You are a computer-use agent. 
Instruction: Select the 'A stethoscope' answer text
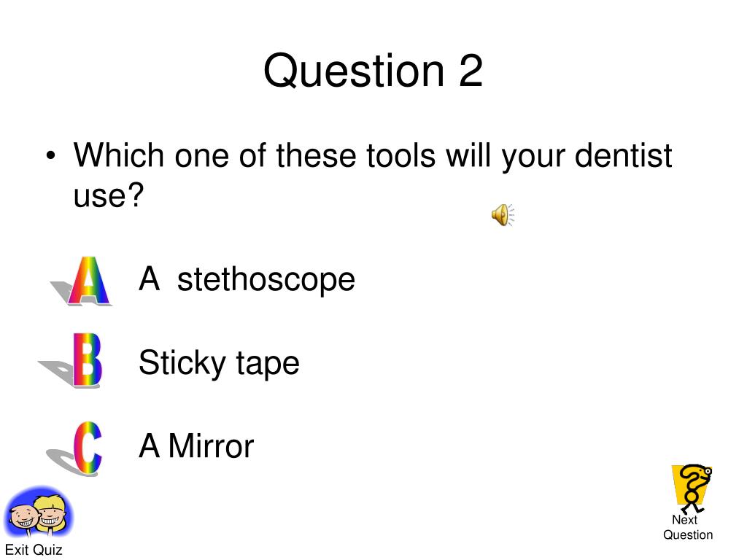coord(247,279)
